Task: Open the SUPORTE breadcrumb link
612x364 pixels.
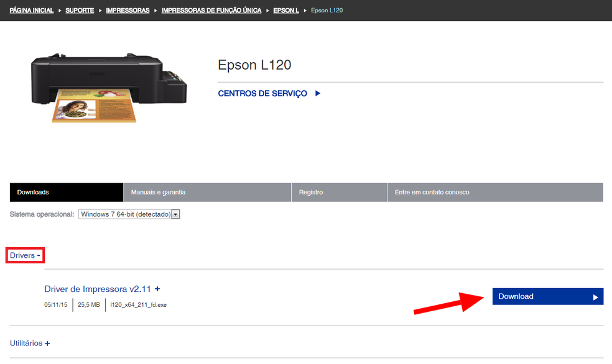Action: tap(80, 11)
